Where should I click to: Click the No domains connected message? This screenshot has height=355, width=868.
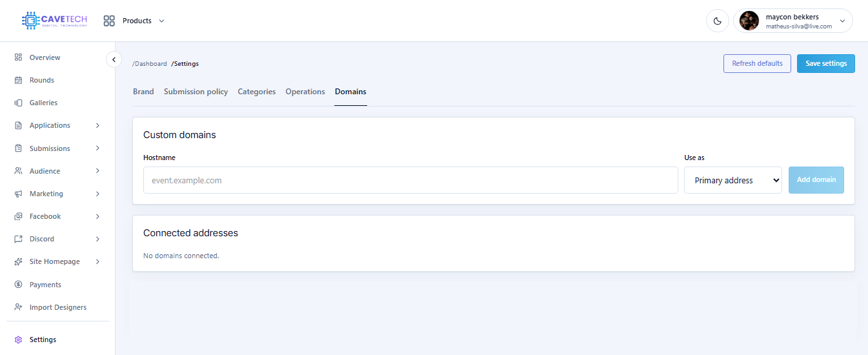coord(181,256)
